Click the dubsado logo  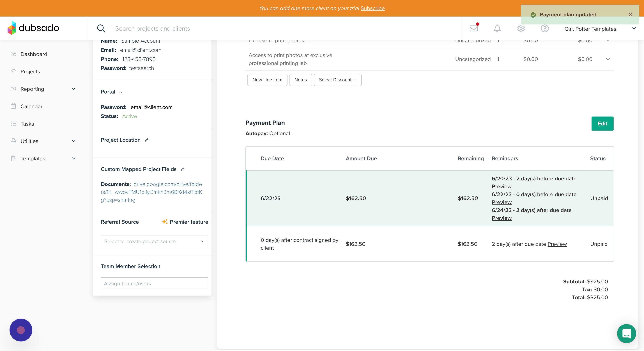(33, 28)
